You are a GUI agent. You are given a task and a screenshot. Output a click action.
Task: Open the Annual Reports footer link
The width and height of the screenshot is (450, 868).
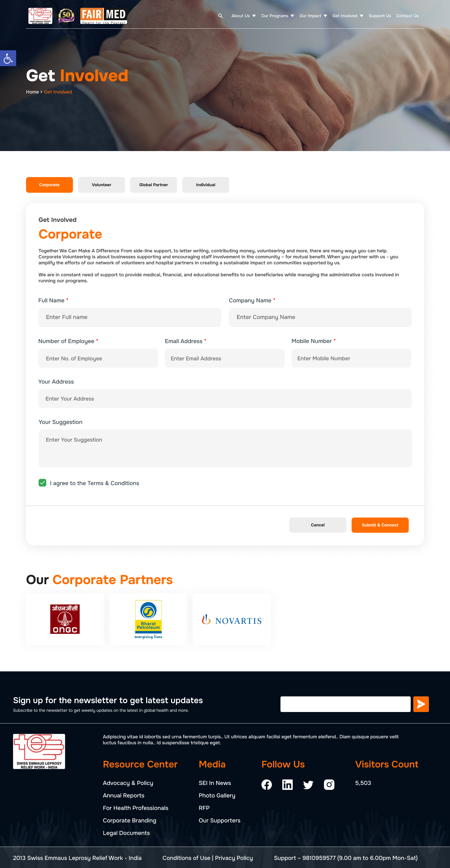124,795
